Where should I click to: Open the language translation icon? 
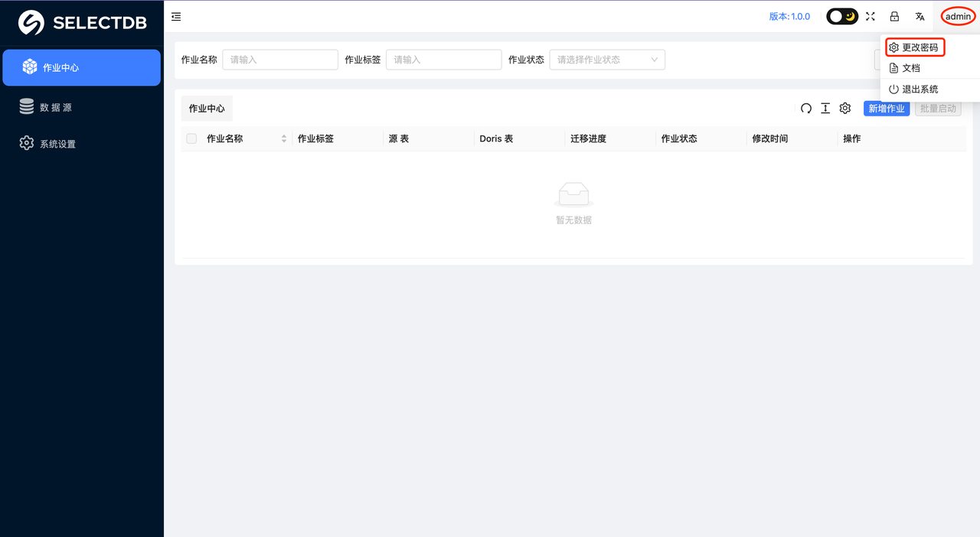coord(920,16)
